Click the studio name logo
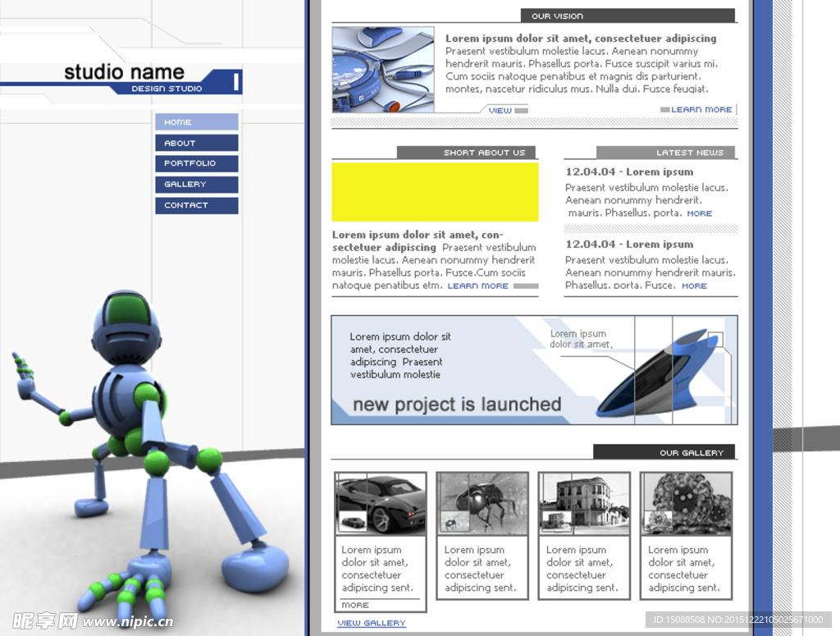Image resolution: width=840 pixels, height=636 pixels. coord(125,76)
